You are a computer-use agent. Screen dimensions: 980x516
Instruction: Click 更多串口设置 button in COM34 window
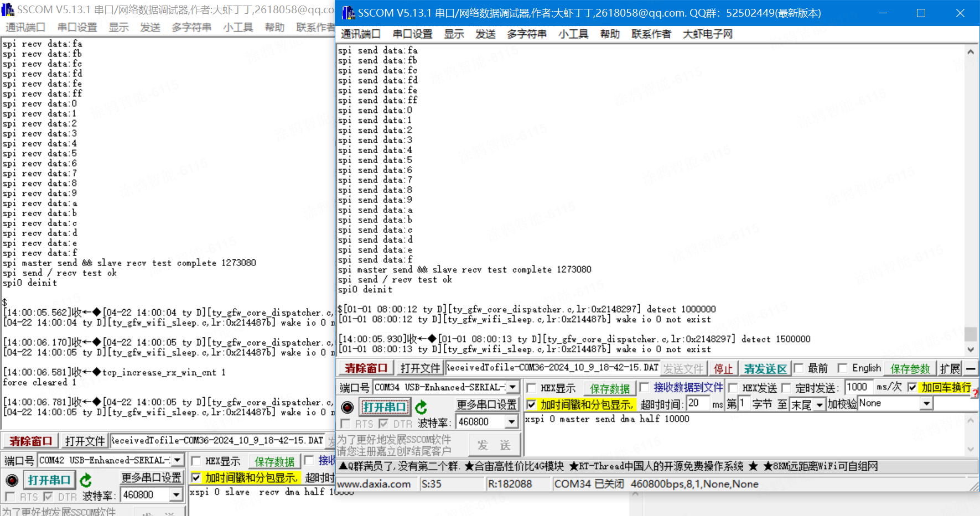486,404
